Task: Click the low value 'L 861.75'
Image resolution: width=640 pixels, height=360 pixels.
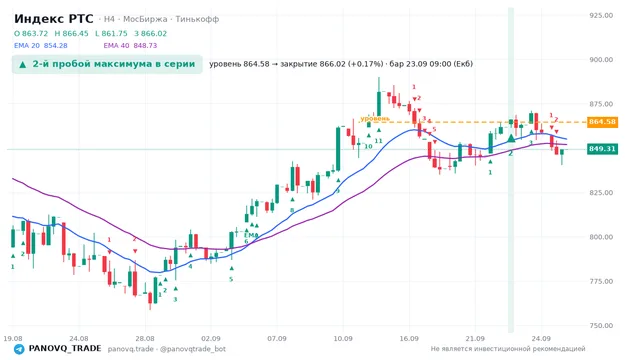Action: (111, 33)
